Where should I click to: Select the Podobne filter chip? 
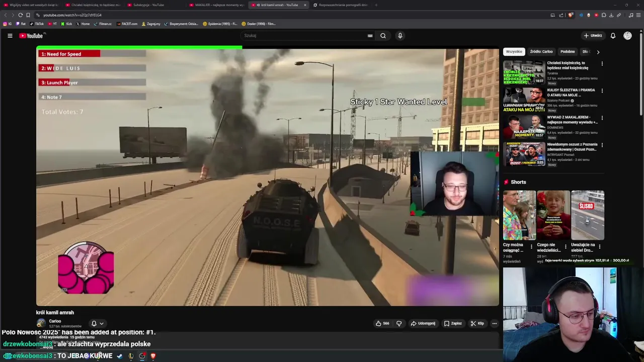pos(568,52)
